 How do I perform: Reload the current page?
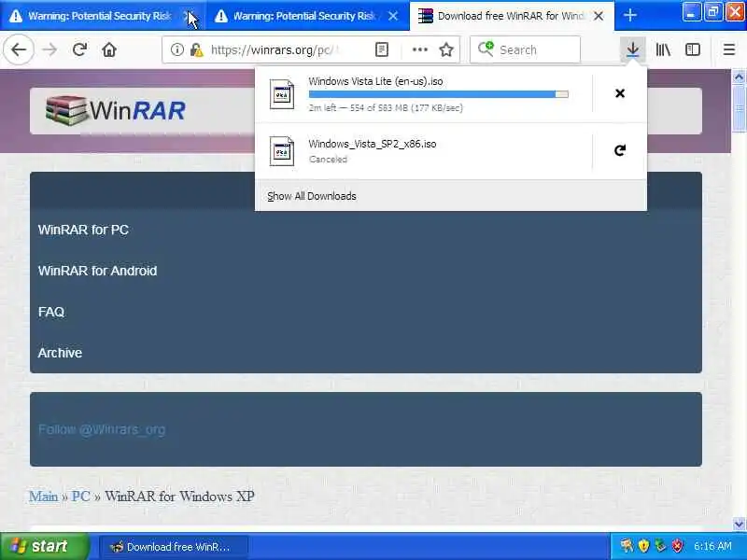pos(79,49)
